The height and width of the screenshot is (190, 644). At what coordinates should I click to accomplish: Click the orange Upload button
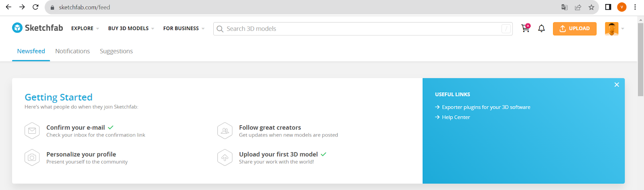click(x=575, y=29)
